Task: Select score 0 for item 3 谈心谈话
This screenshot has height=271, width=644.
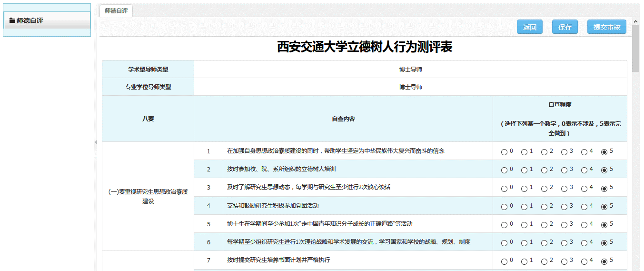Action: 504,189
